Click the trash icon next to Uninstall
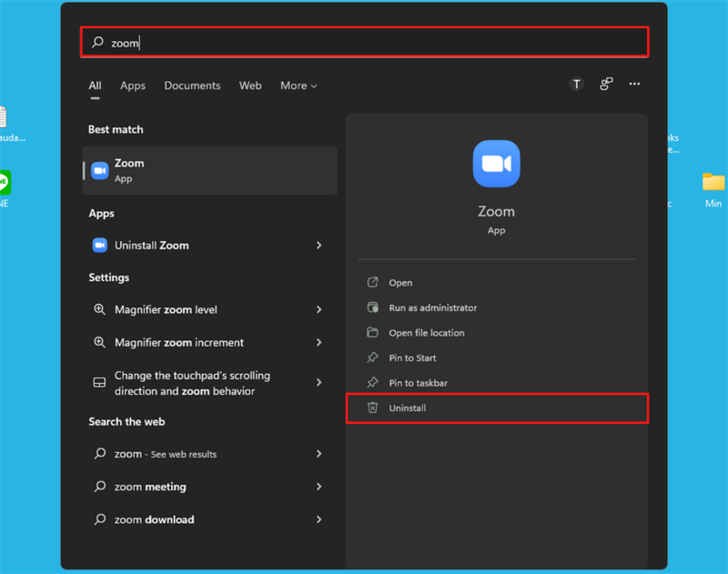This screenshot has height=574, width=728. (x=373, y=408)
